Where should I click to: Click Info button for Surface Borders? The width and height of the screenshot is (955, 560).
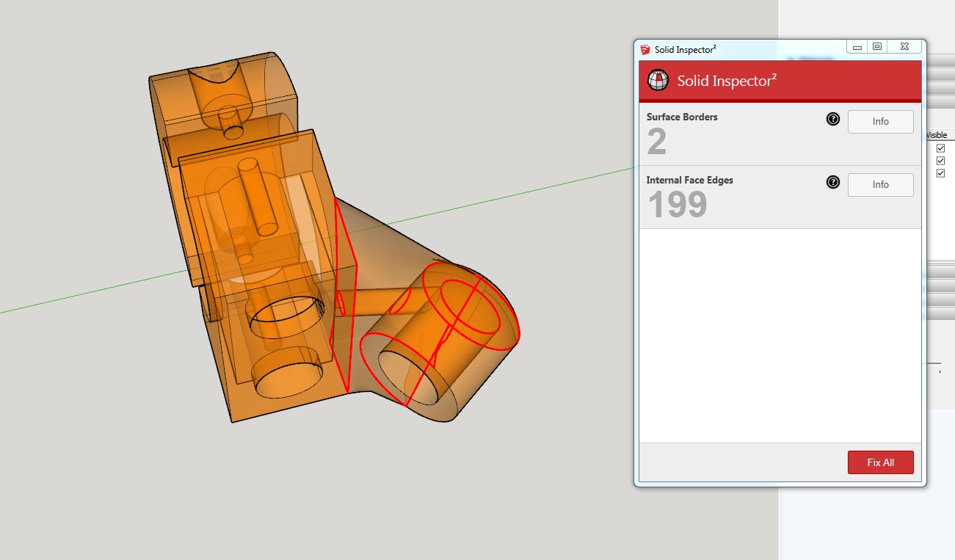point(881,122)
